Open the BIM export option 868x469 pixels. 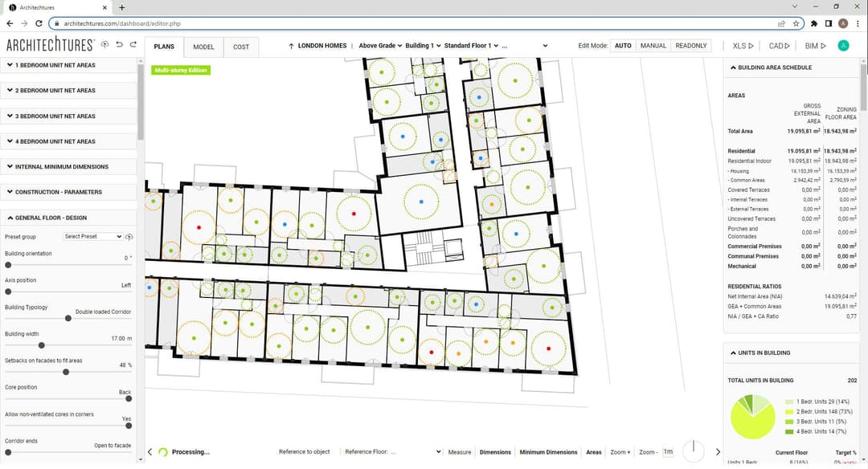pyautogui.click(x=813, y=46)
